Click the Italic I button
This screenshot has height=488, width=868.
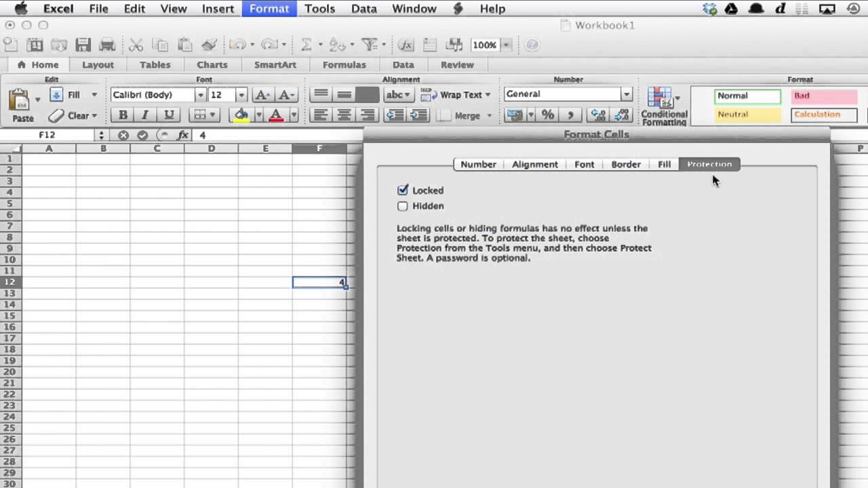click(144, 115)
